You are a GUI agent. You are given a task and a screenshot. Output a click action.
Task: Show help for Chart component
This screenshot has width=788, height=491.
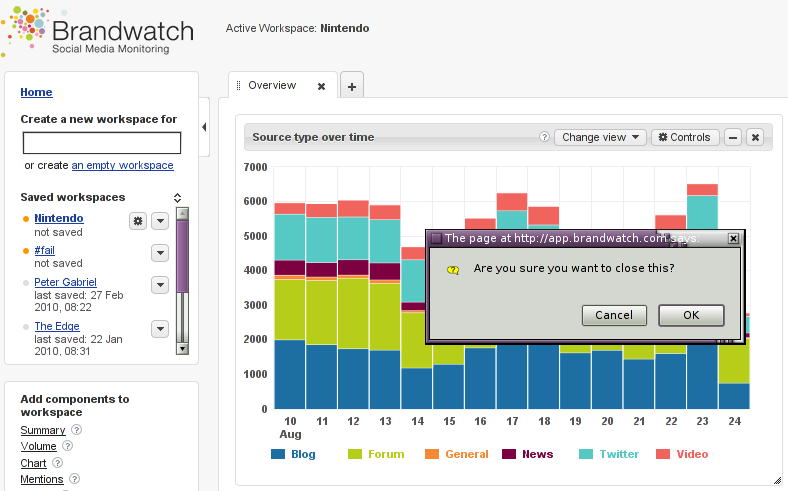(57, 462)
